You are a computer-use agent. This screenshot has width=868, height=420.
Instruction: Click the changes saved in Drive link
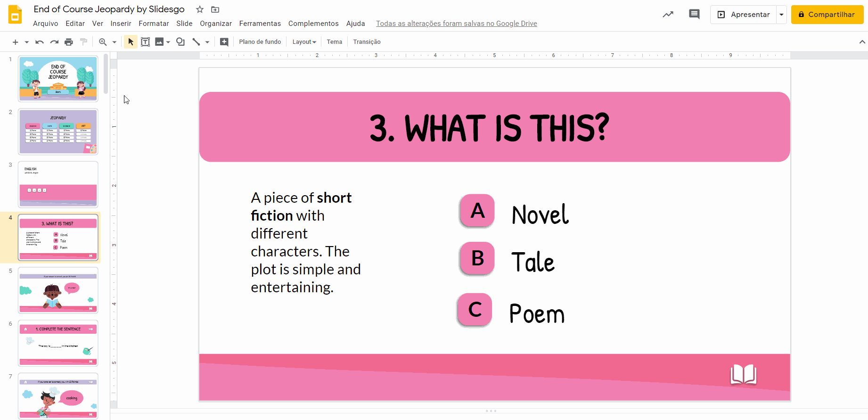tap(457, 24)
